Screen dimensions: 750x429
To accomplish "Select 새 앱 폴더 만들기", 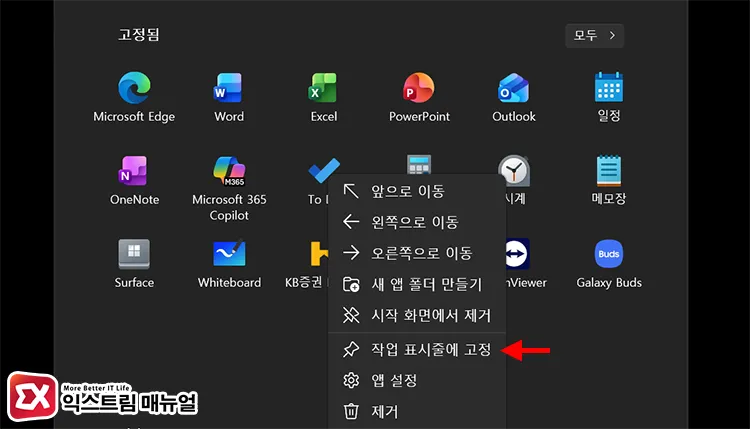I will click(x=417, y=285).
